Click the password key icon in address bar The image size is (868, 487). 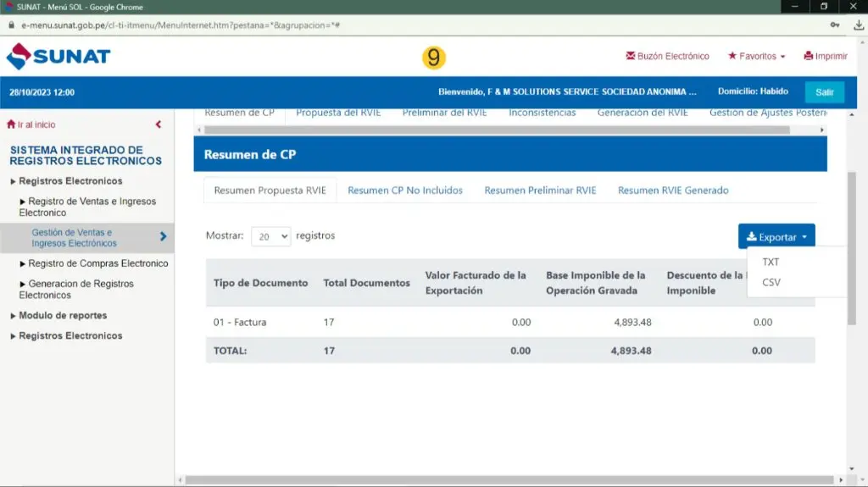click(x=836, y=25)
